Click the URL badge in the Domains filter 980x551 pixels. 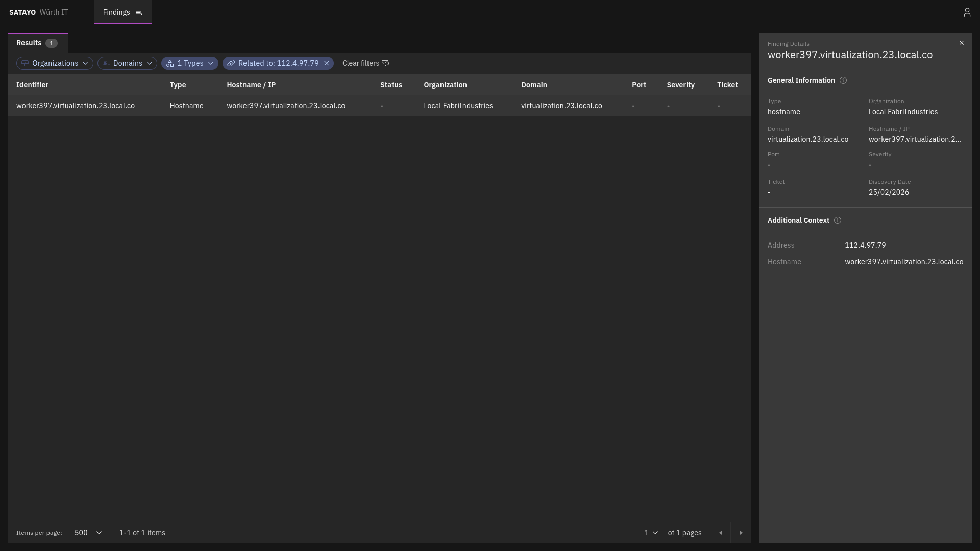pyautogui.click(x=106, y=63)
